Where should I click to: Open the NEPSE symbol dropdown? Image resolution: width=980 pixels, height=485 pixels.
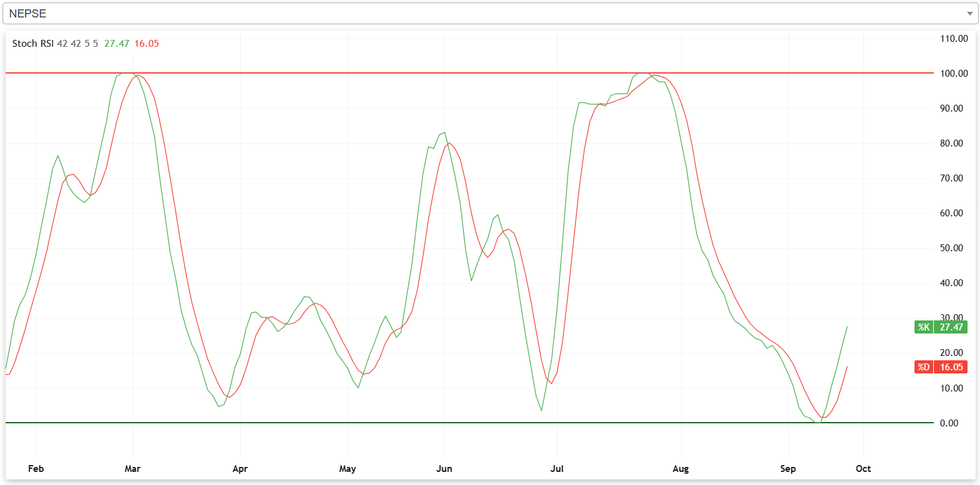point(487,13)
